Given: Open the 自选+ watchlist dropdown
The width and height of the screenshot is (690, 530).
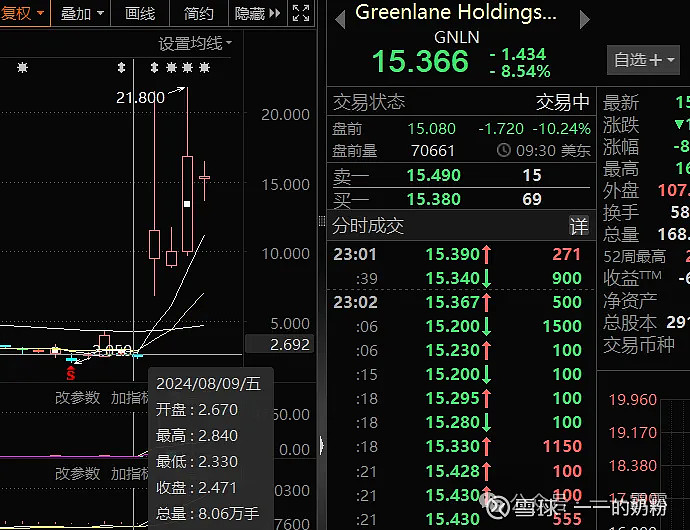Looking at the screenshot, I should tap(643, 59).
